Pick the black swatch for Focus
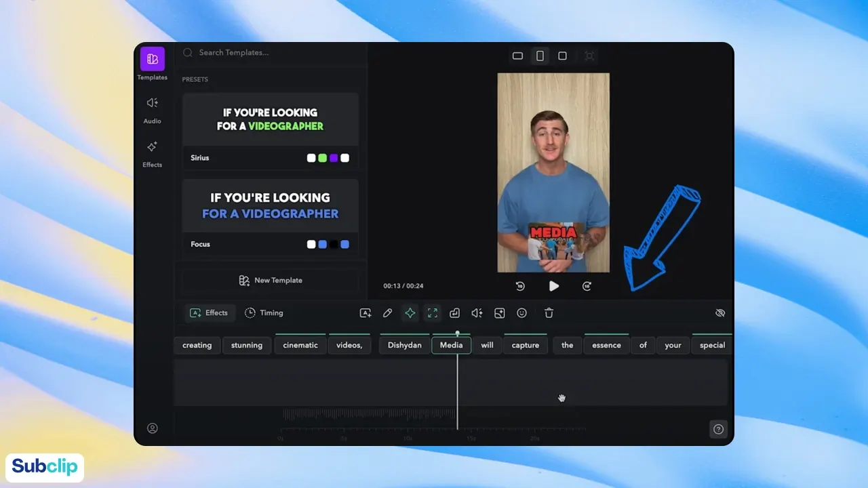 [x=334, y=245]
